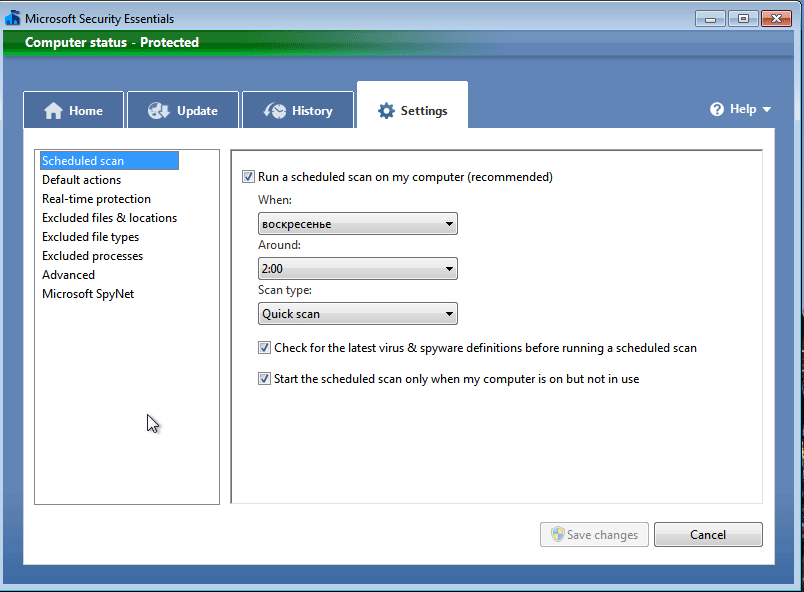Go to the History tab

(298, 110)
